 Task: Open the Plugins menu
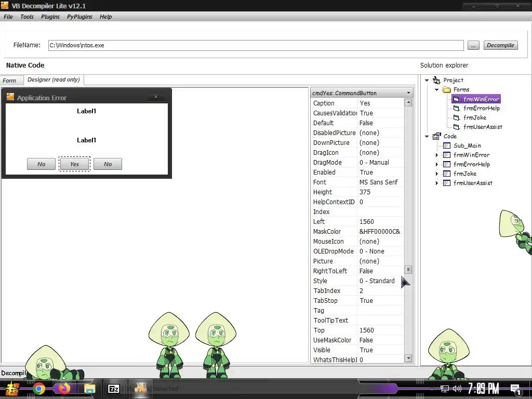click(x=50, y=17)
